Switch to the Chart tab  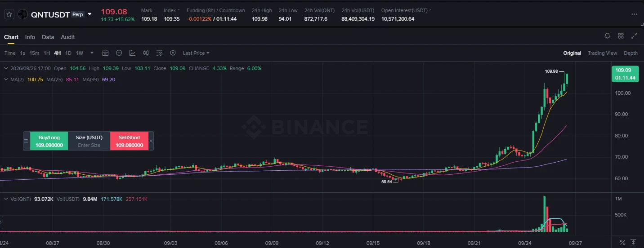11,37
